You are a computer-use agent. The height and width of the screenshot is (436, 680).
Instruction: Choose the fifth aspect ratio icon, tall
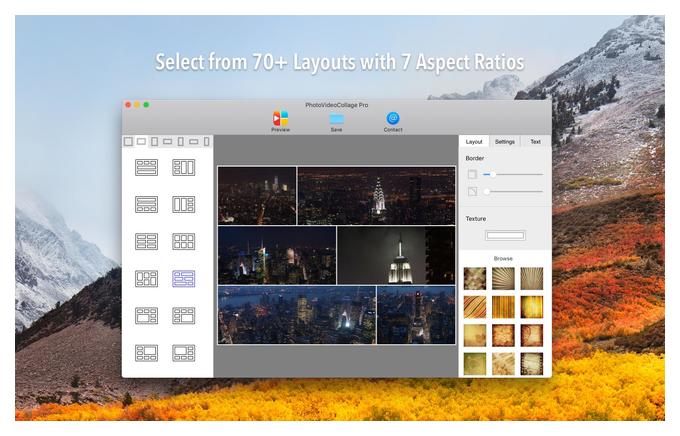(181, 141)
